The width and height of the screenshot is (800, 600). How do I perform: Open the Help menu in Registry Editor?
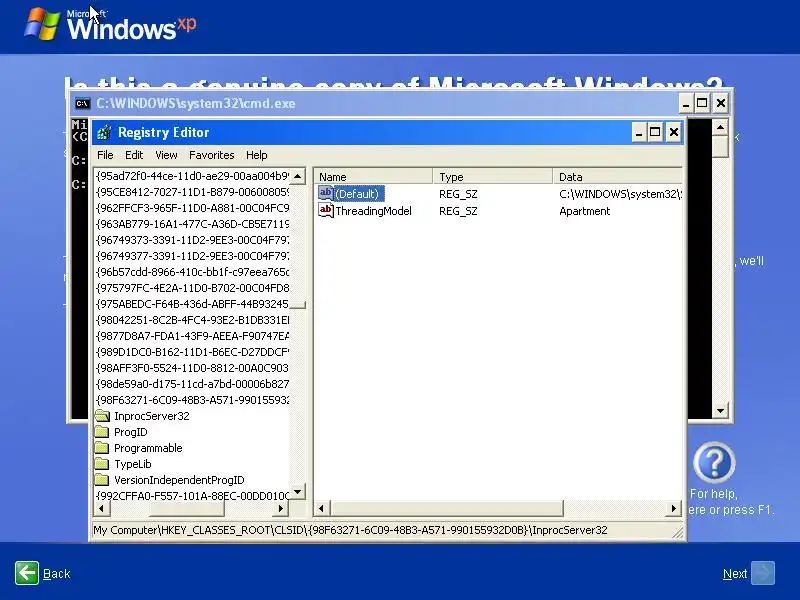257,155
